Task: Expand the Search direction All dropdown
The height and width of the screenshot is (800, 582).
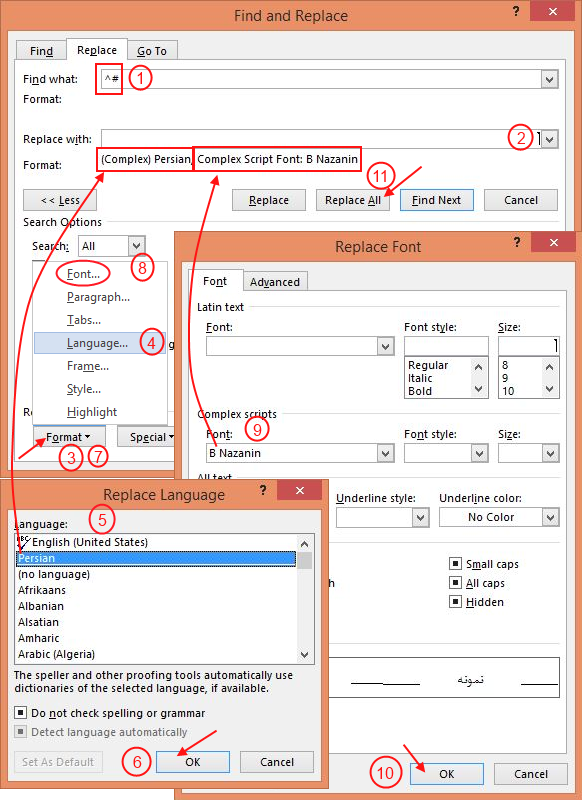Action: pyautogui.click(x=136, y=246)
